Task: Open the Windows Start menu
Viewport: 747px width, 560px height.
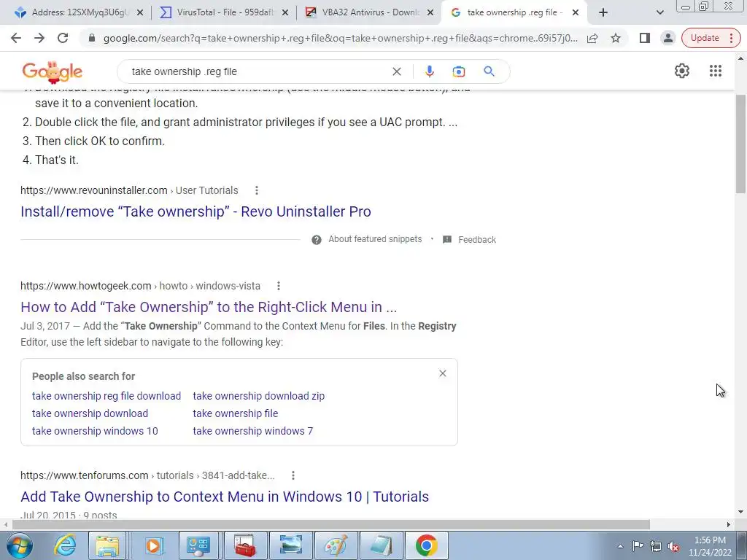Action: click(19, 545)
